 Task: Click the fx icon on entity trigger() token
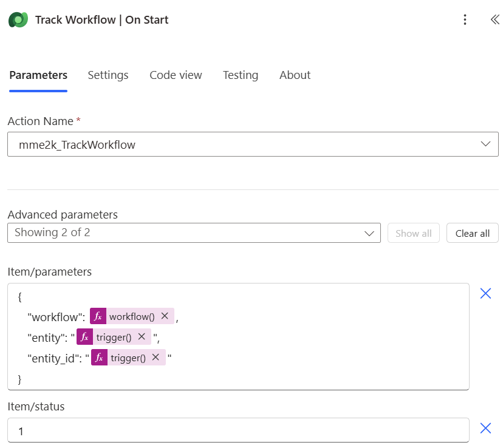pos(84,337)
